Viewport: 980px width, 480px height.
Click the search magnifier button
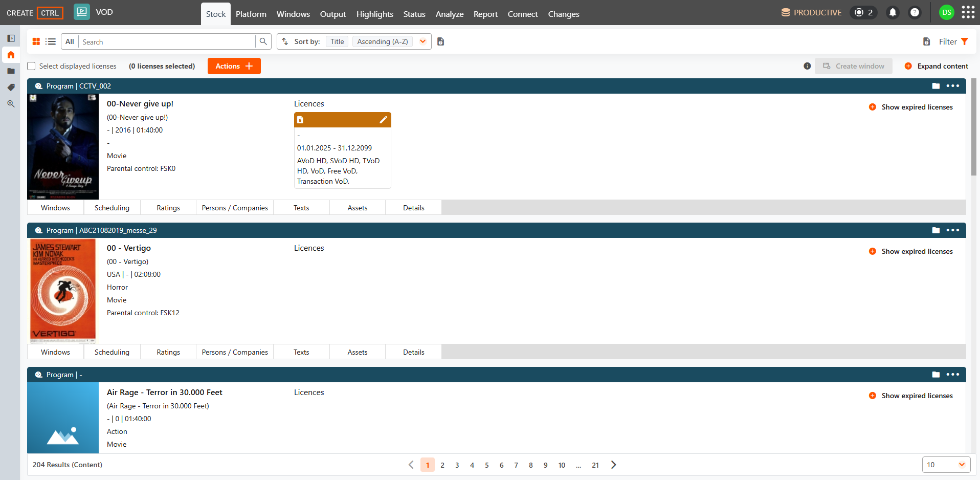click(x=263, y=41)
